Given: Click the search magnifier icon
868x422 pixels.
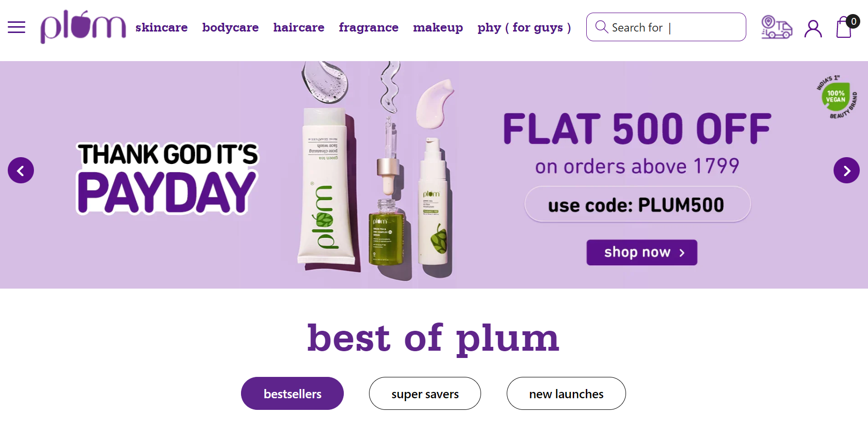Looking at the screenshot, I should tap(601, 27).
